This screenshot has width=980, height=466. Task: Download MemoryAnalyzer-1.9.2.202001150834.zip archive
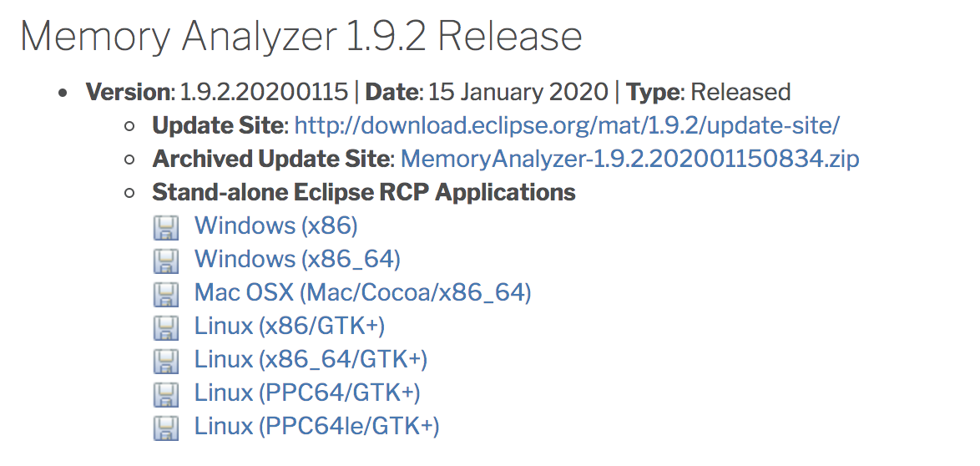(630, 159)
